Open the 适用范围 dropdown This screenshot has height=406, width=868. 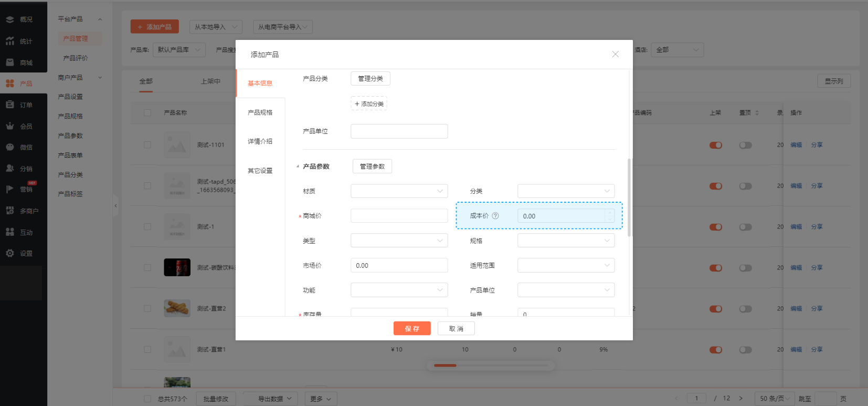[566, 265]
